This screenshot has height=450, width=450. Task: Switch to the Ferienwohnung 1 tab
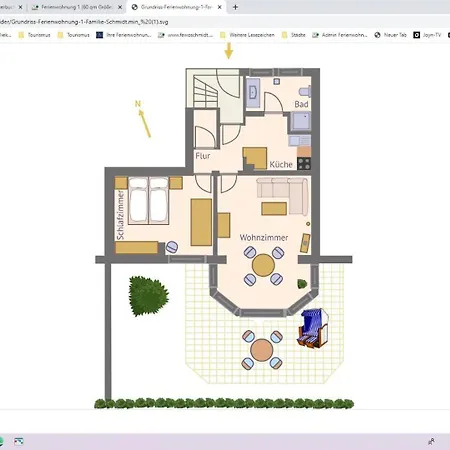[76, 7]
